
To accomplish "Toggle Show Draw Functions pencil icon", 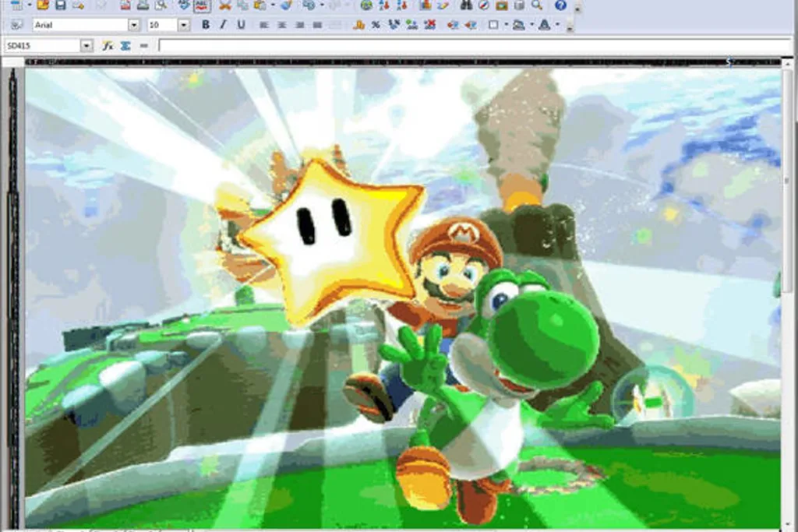I will point(443,5).
